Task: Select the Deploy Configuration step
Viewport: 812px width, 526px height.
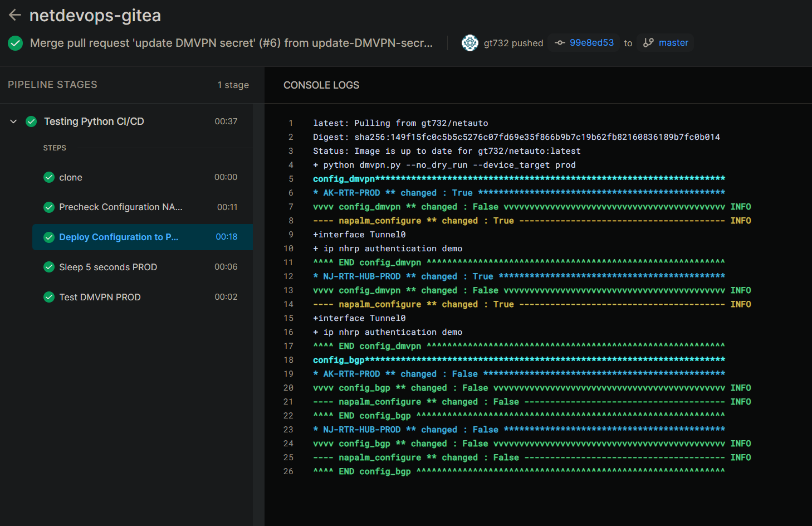Action: click(x=119, y=237)
